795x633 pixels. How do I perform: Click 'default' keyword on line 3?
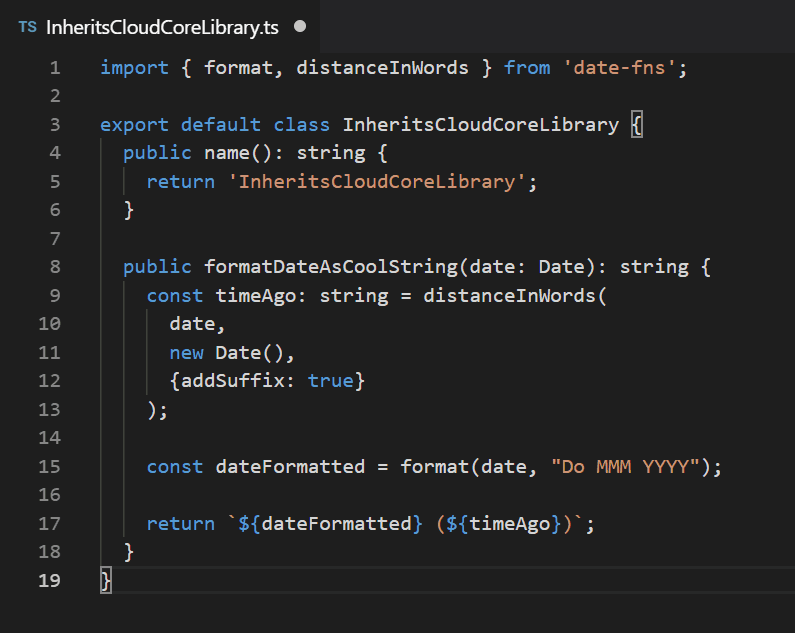[221, 125]
